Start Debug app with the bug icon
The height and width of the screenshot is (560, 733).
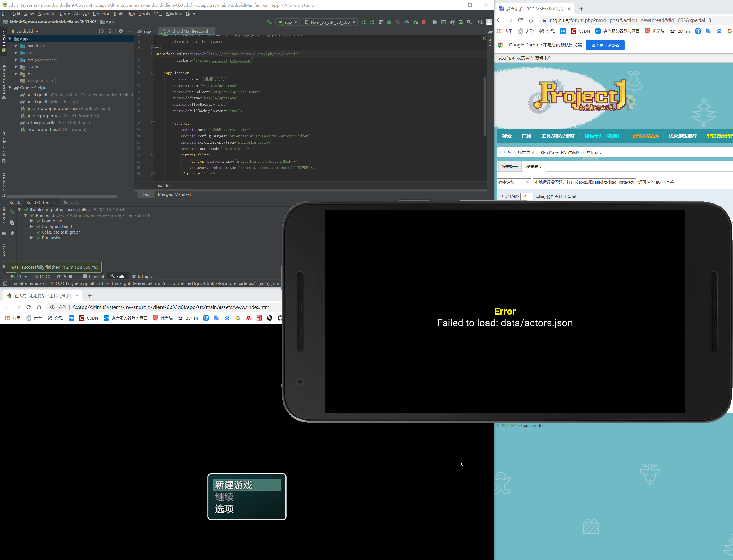[x=389, y=22]
